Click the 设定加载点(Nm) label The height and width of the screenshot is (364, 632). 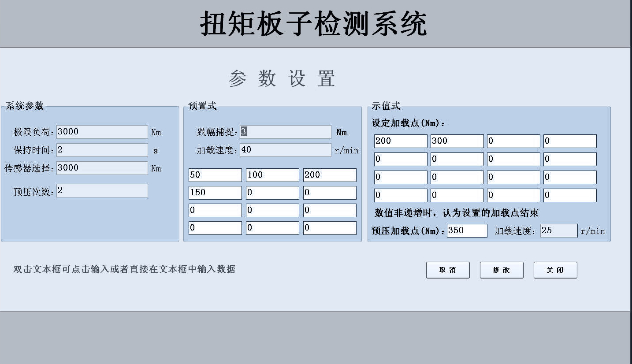(x=408, y=123)
